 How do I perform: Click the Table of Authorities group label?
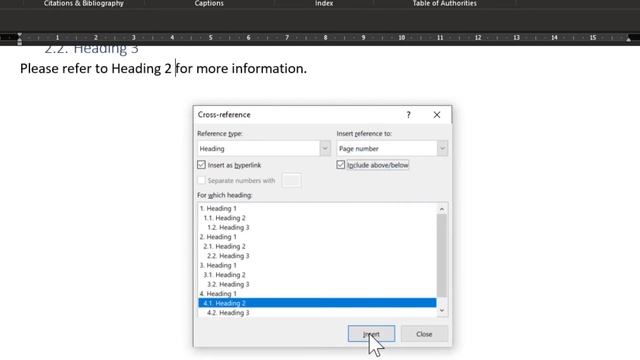click(444, 3)
